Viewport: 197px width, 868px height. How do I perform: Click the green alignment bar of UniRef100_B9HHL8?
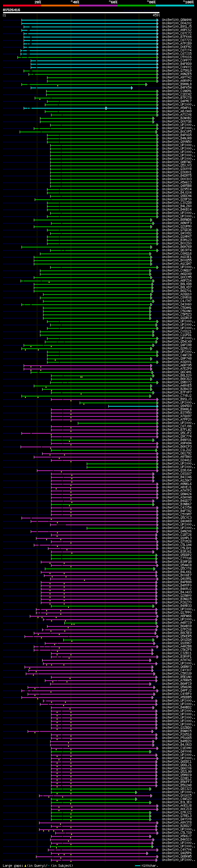point(84,84)
